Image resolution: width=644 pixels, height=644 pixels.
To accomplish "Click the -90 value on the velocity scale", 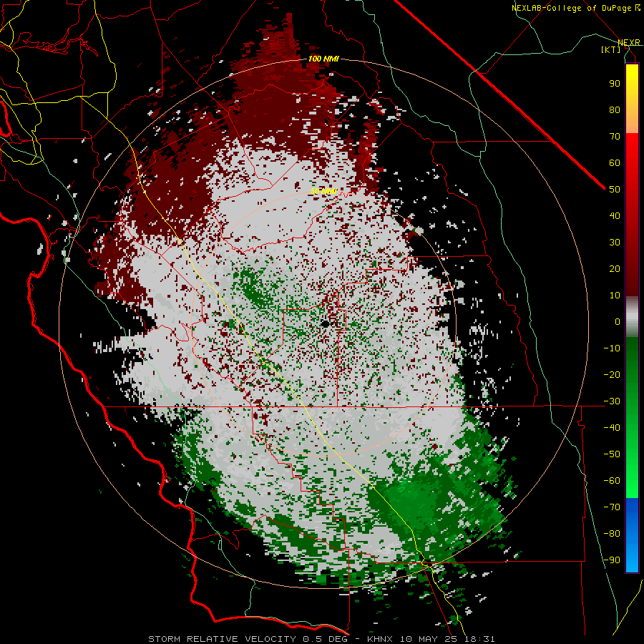I will 612,560.
